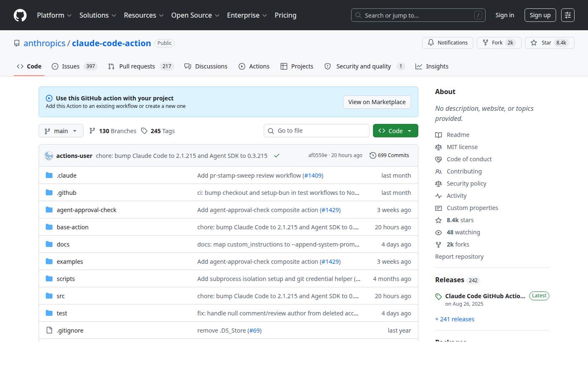Click the Code of conduct heart icon

[438, 159]
